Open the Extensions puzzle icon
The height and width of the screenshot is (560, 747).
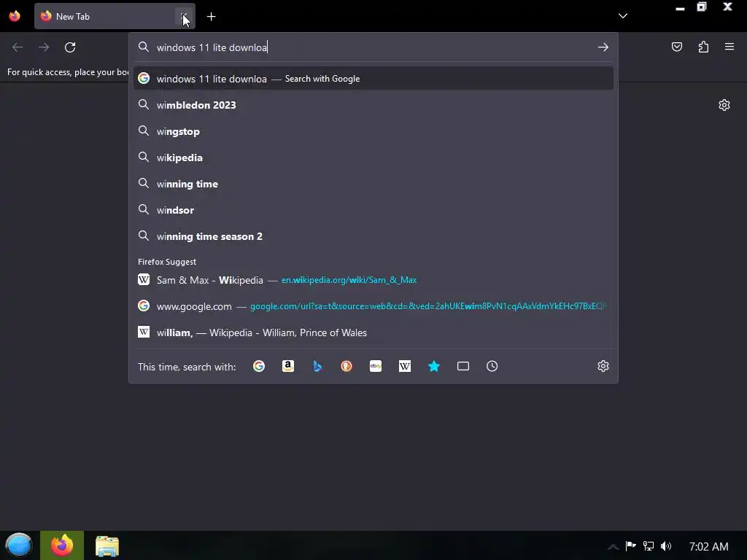coord(703,47)
